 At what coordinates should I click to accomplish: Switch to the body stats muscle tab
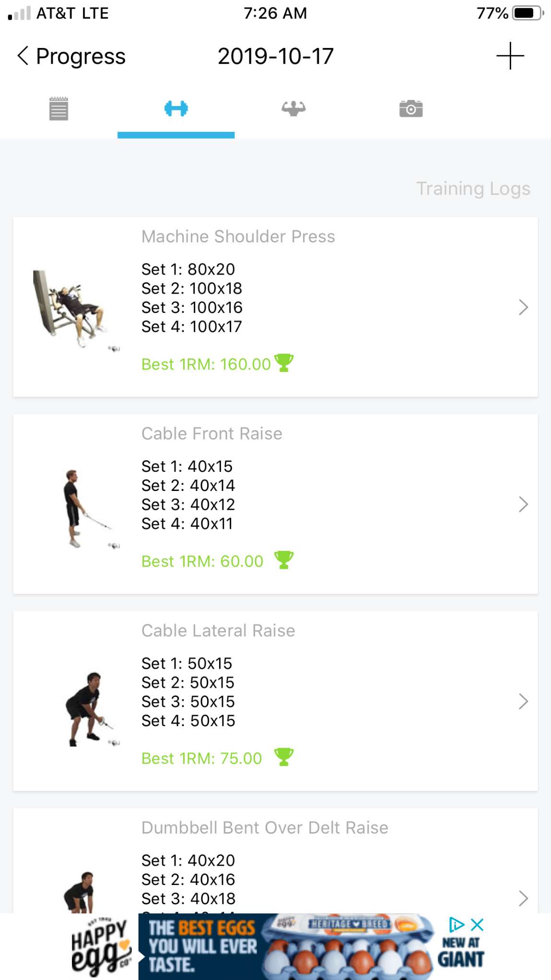(x=293, y=108)
